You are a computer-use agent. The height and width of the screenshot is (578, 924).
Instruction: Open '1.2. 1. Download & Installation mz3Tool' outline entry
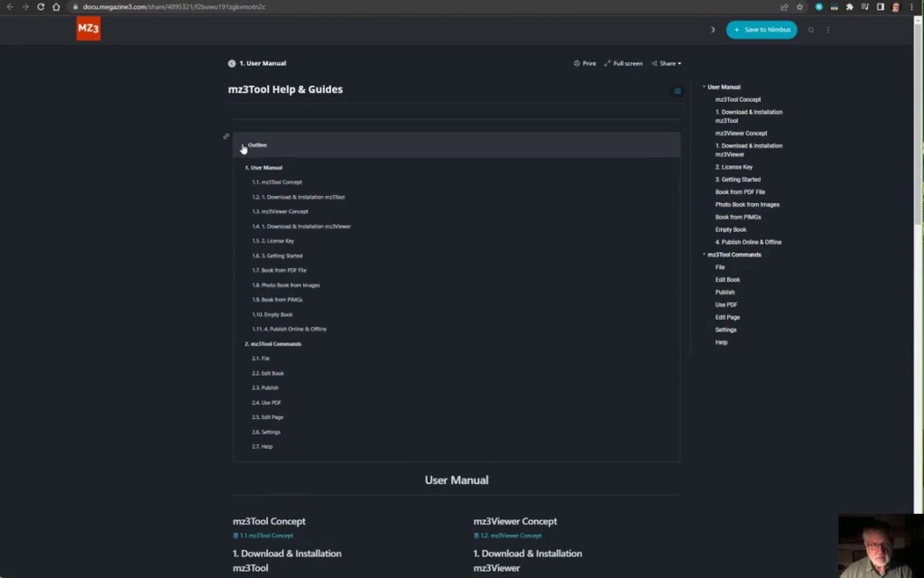tap(298, 197)
